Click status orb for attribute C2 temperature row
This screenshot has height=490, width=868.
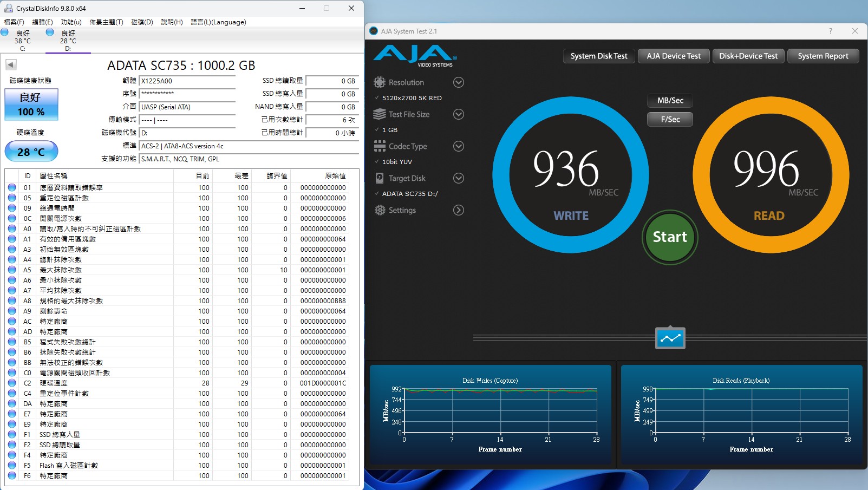coord(12,383)
